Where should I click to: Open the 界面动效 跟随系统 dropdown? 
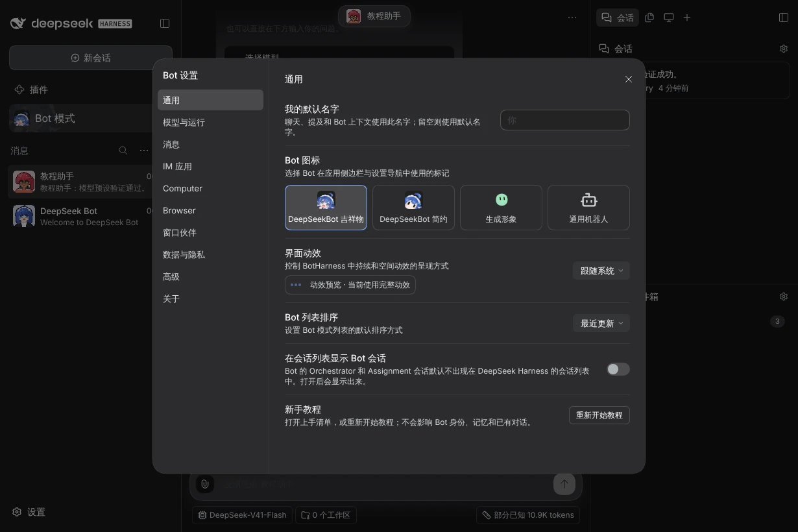(x=601, y=271)
